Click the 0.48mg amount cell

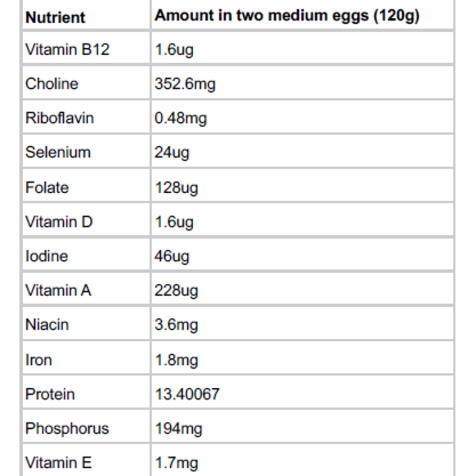(180, 118)
